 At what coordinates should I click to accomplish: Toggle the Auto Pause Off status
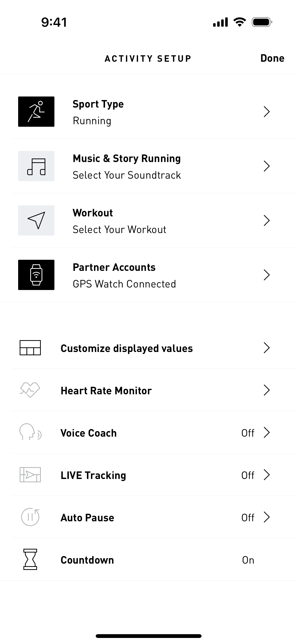point(248,518)
